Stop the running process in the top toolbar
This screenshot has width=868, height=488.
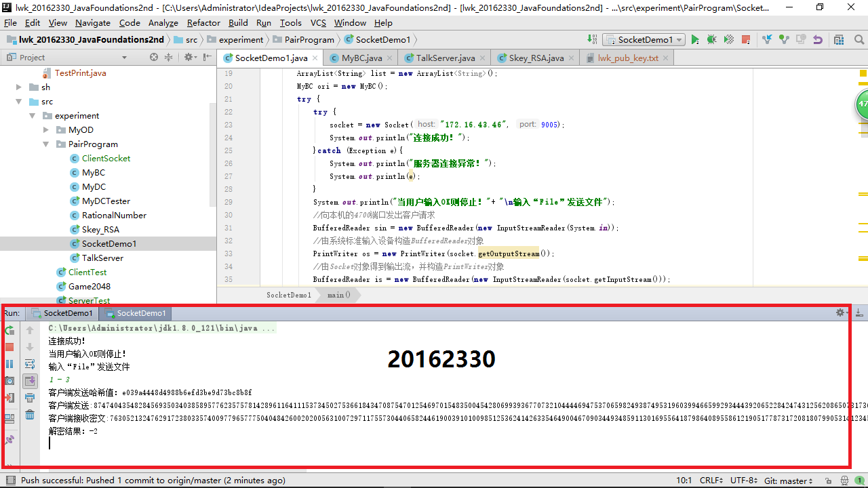pos(746,40)
